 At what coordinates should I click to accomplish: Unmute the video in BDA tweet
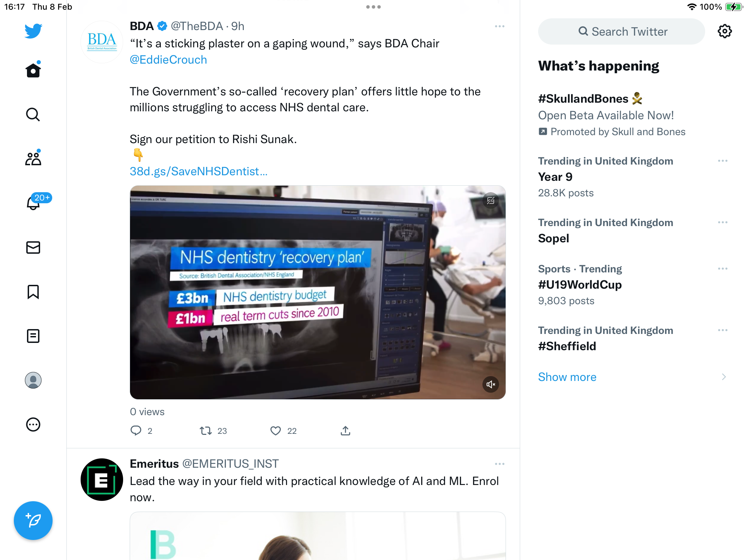point(491,384)
